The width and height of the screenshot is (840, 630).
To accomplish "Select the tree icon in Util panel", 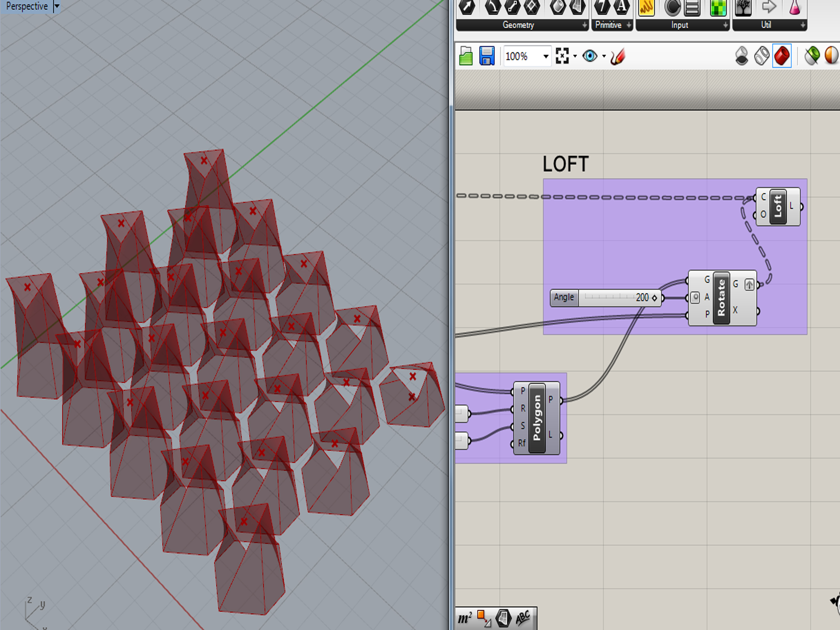I will click(743, 8).
